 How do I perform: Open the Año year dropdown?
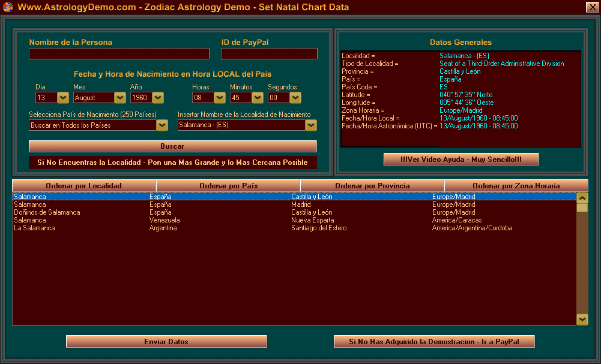[158, 98]
